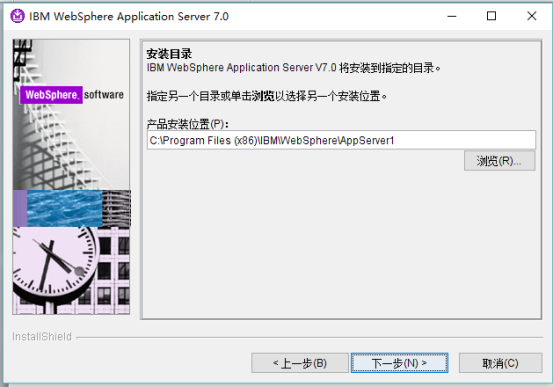Image resolution: width=553 pixels, height=387 pixels.
Task: Minimize the installer window
Action: (x=452, y=16)
